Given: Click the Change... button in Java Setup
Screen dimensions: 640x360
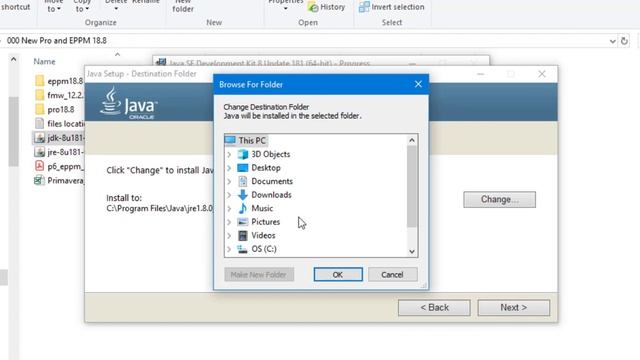Looking at the screenshot, I should pos(499,200).
